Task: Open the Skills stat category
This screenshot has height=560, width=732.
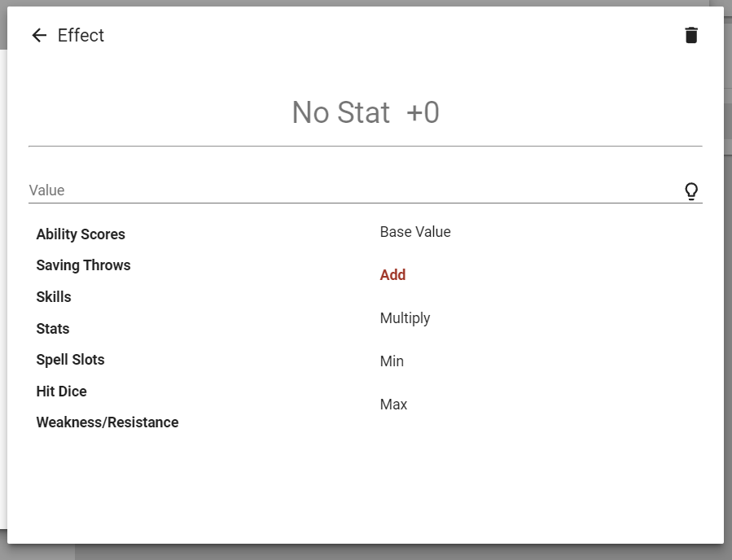Action: (x=54, y=297)
